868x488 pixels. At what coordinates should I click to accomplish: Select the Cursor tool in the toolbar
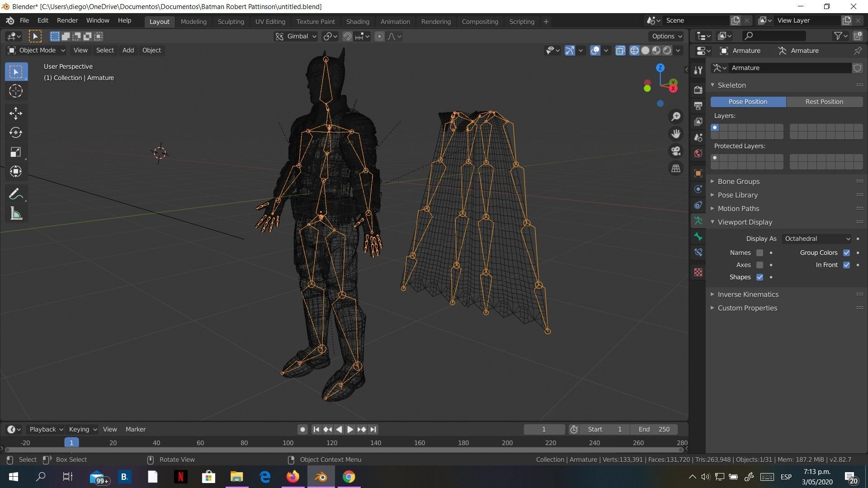pos(16,91)
